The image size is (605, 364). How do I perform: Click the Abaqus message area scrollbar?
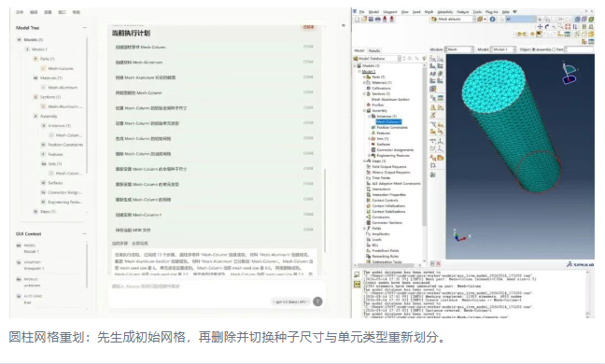click(587, 293)
